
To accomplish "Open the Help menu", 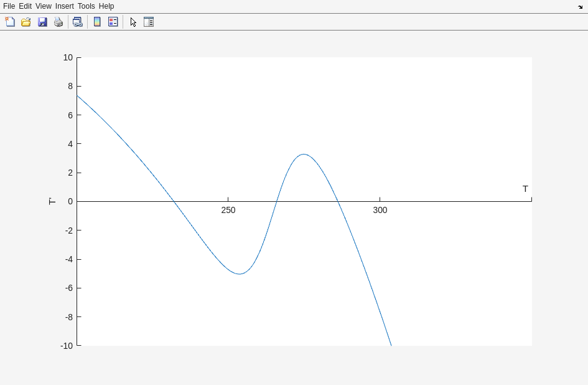I will [x=106, y=6].
